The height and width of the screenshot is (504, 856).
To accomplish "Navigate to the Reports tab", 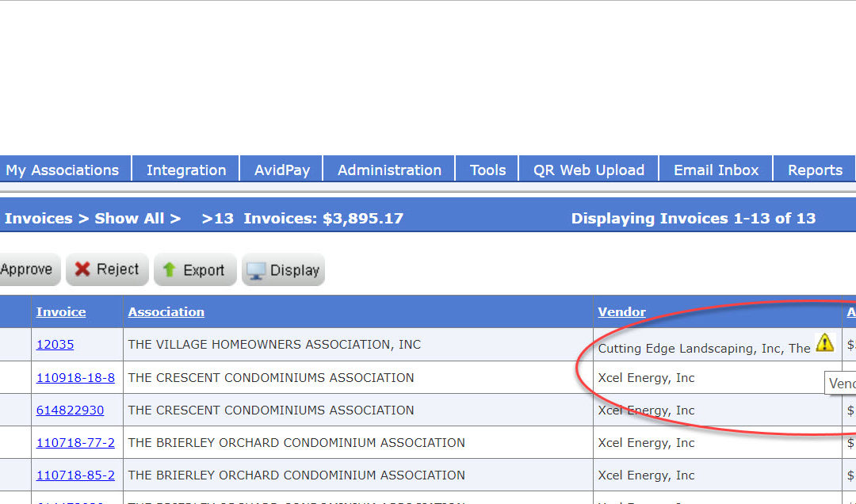I will (x=815, y=170).
